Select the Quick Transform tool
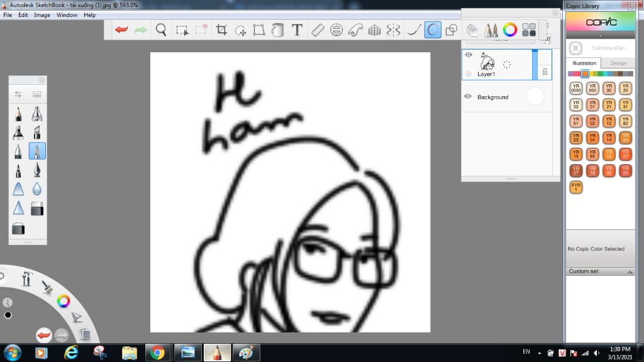Viewport: 644px width, 362px height. click(x=240, y=30)
